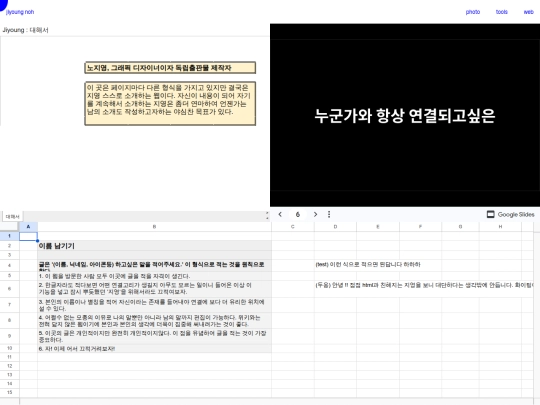
Task: Click the sheet tab scroll arrows
Action: (267, 216)
